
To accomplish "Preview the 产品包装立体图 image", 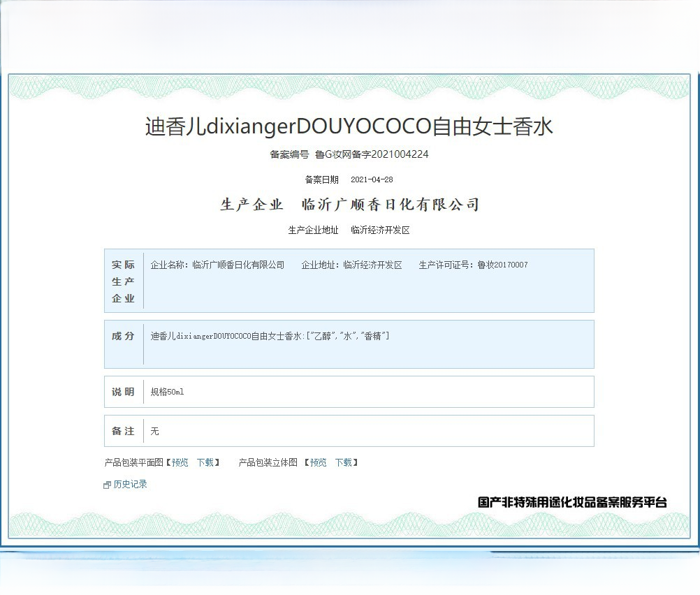I will point(318,462).
